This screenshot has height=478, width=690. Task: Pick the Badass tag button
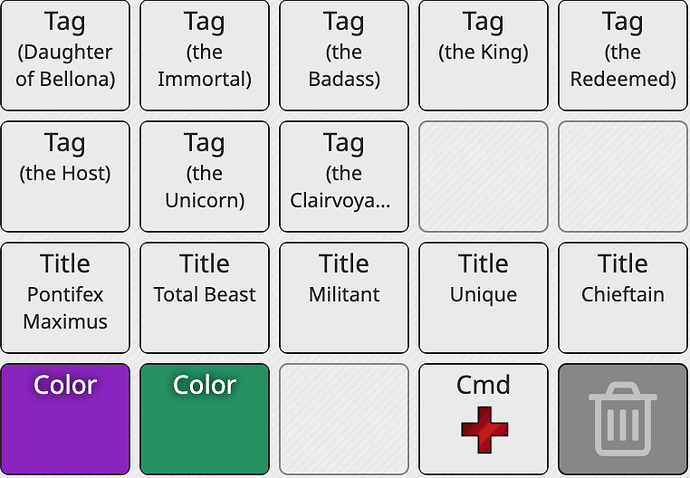[x=344, y=55]
